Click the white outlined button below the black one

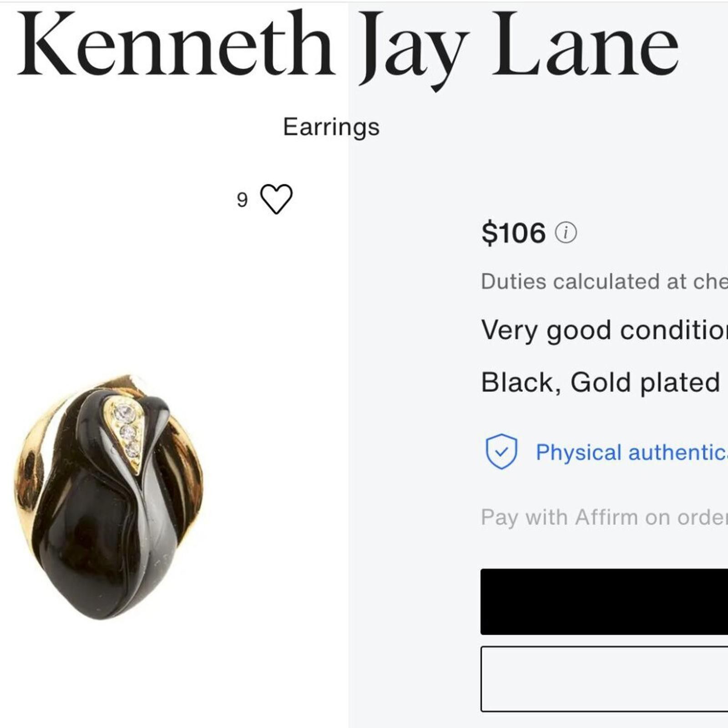[604, 678]
